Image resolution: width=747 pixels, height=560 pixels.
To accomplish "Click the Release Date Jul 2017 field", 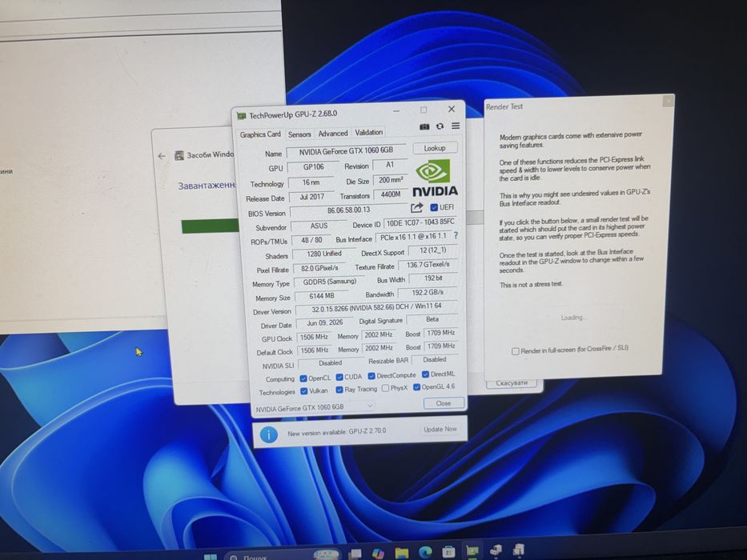I will tap(311, 197).
